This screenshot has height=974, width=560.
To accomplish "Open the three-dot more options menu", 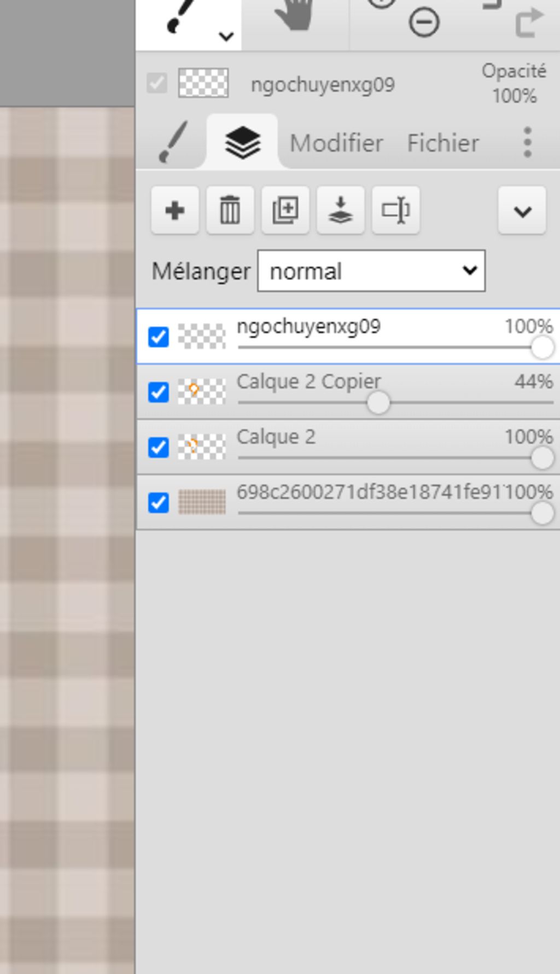I will coord(527,143).
